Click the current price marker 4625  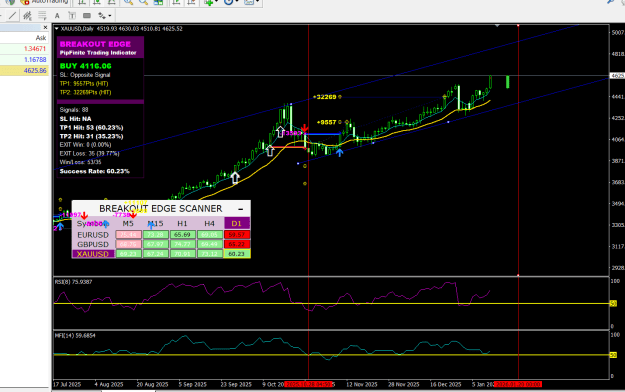[617, 75]
